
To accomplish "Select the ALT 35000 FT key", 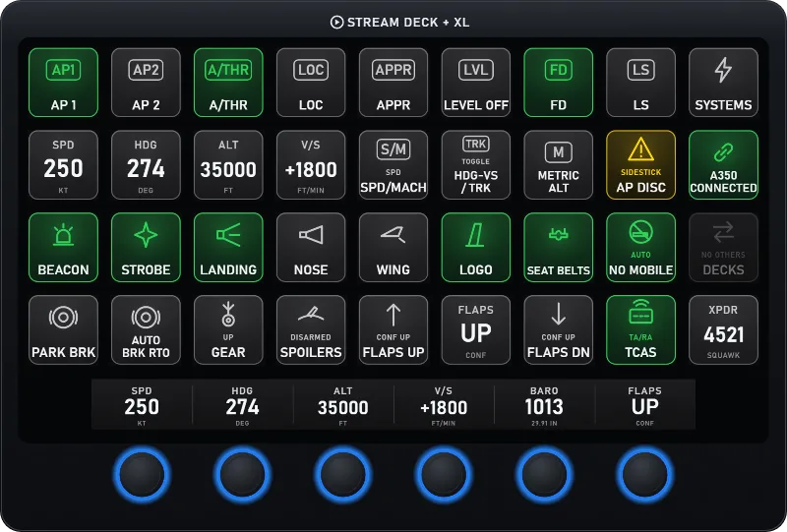I will coord(228,164).
